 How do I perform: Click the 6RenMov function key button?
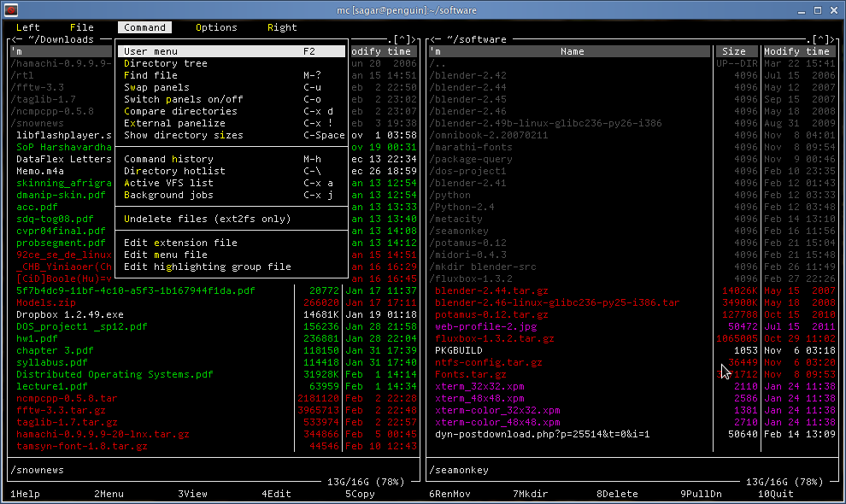pos(449,494)
